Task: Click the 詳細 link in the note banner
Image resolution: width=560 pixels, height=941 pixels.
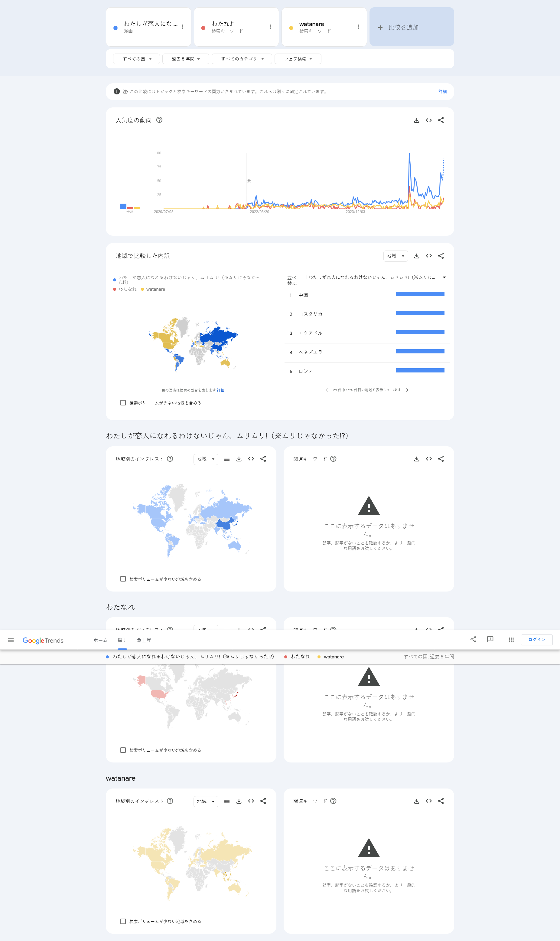Action: click(x=442, y=92)
